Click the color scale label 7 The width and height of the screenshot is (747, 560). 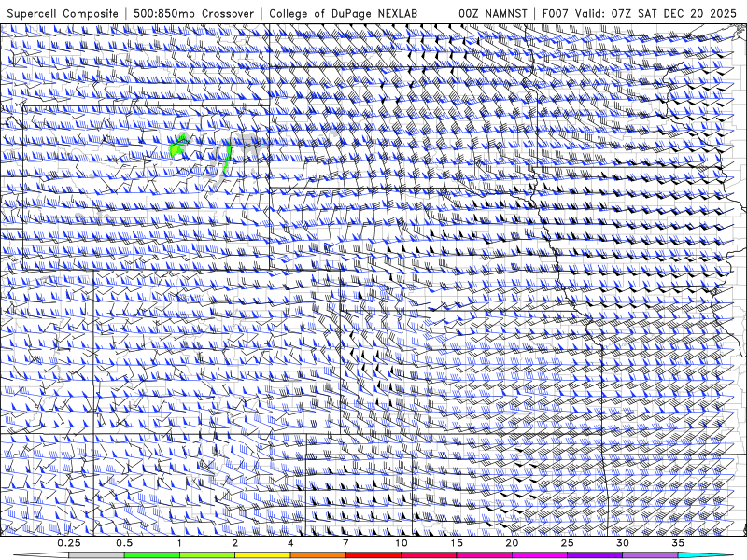pos(345,543)
